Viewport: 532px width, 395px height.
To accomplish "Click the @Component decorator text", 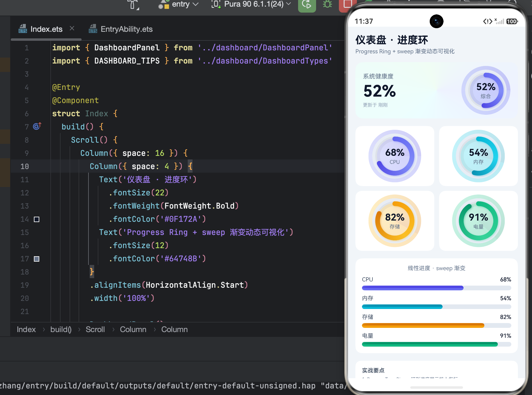I will [x=75, y=100].
